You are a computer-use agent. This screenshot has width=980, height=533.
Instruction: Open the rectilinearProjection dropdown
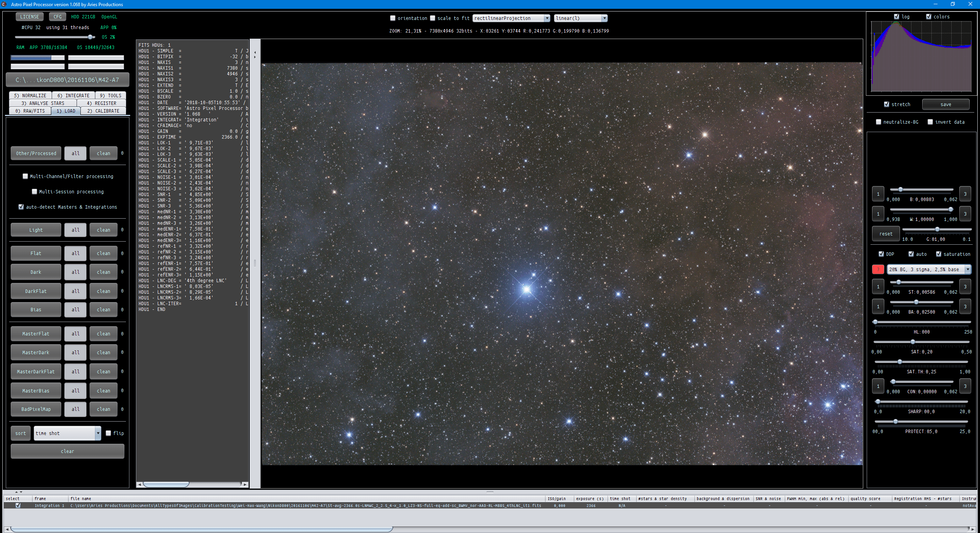(511, 18)
